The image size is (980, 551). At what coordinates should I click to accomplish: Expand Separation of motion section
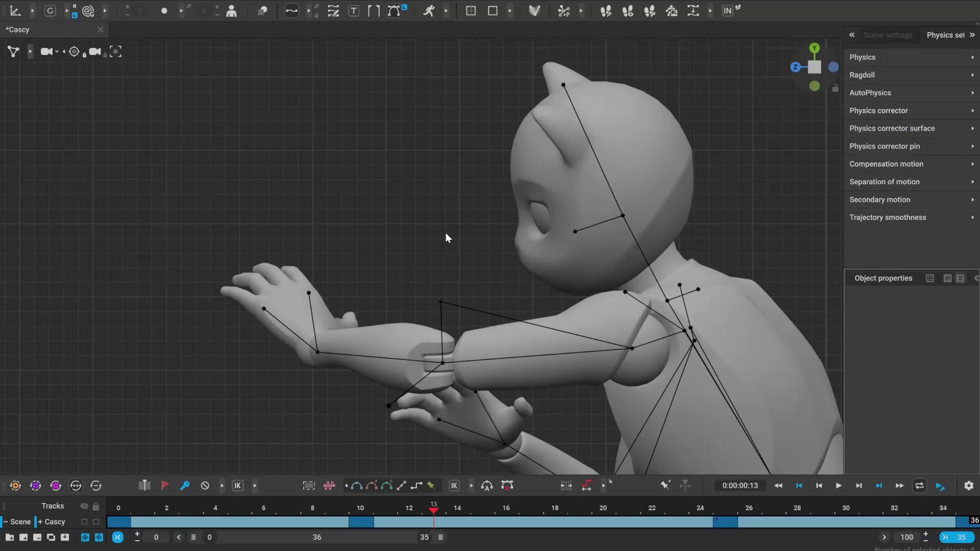pyautogui.click(x=912, y=182)
